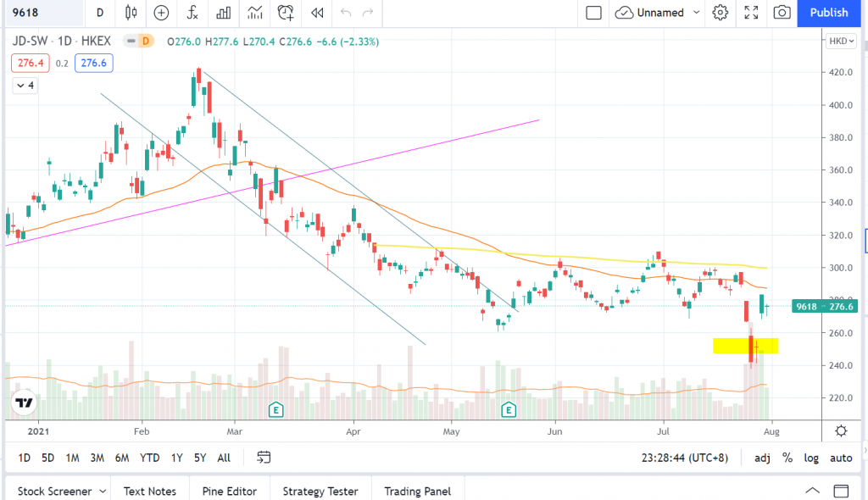Click the 9618 symbol search field
Image resolution: width=868 pixels, height=500 pixels.
42,13
